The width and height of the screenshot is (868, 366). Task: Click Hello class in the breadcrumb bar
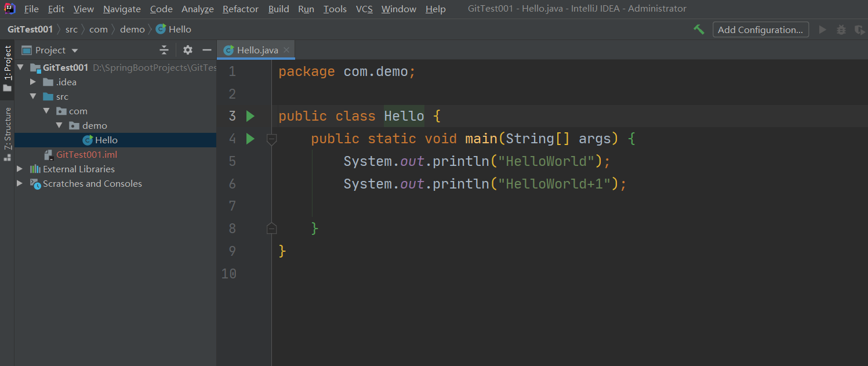173,29
